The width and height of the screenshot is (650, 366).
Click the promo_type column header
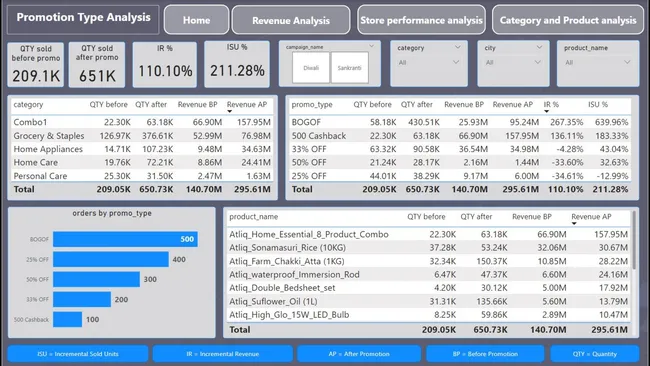tap(312, 105)
